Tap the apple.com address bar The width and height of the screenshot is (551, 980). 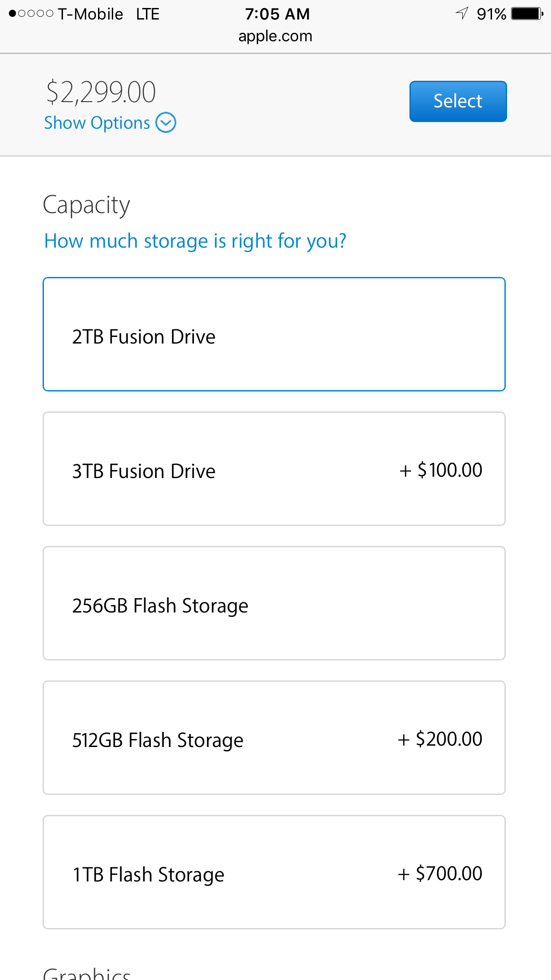point(275,36)
